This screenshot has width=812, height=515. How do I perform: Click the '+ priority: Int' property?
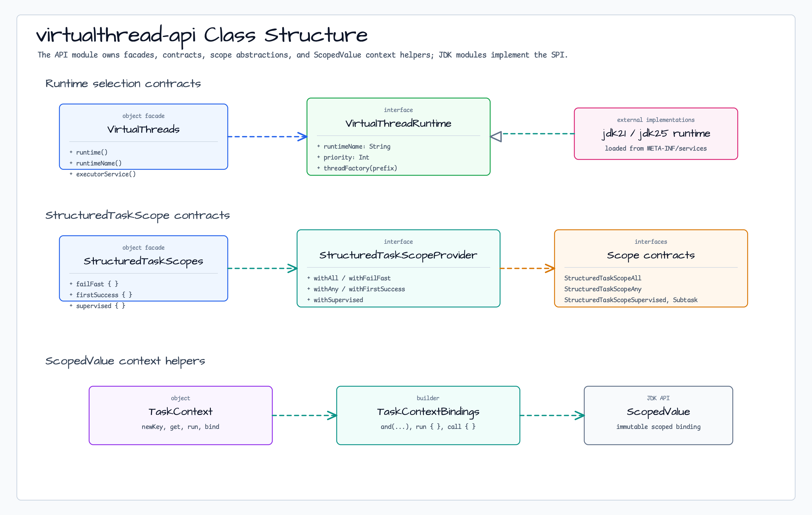(343, 157)
